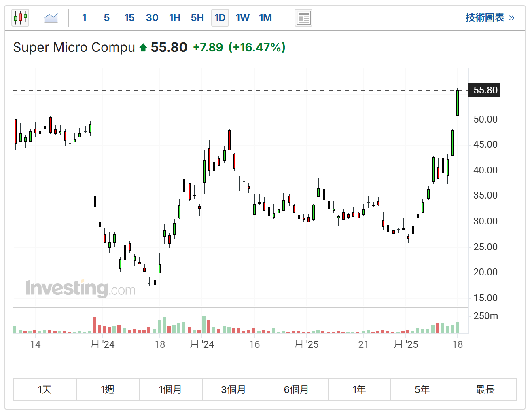
Task: Select the 1H interval
Action: click(x=175, y=18)
